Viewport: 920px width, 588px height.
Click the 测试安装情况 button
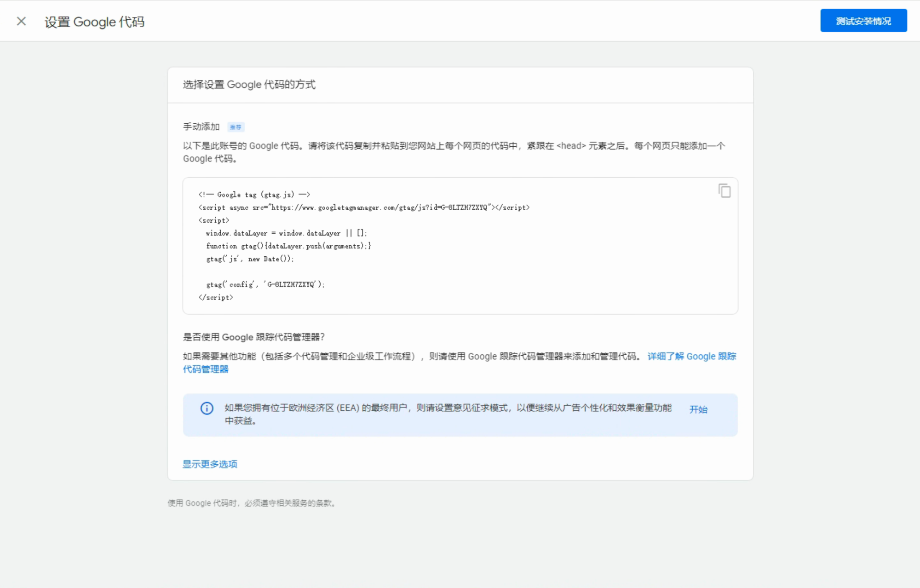(863, 21)
